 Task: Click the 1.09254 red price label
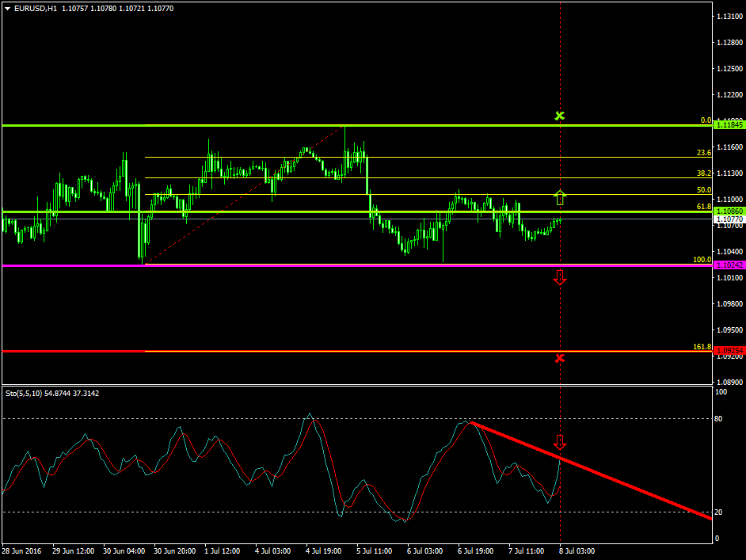tap(728, 350)
